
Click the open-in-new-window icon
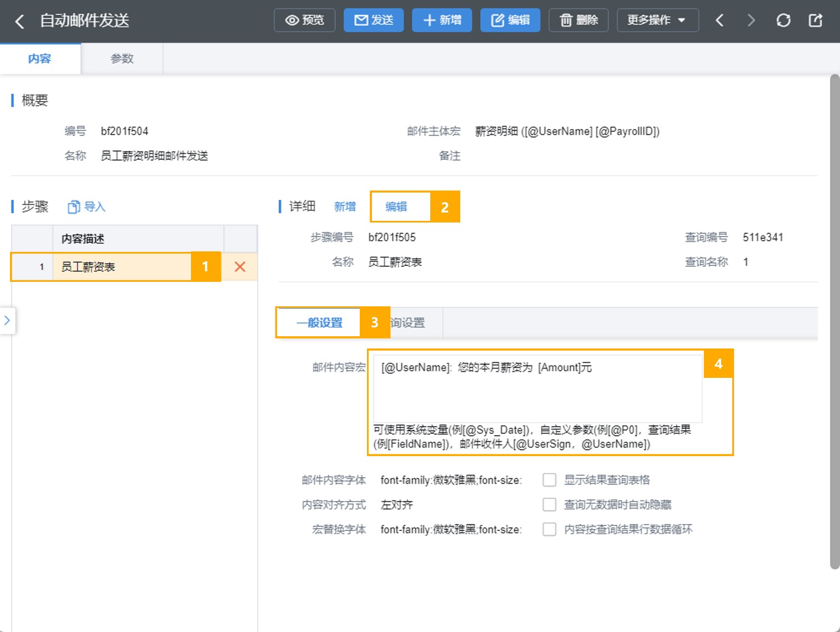pos(815,21)
